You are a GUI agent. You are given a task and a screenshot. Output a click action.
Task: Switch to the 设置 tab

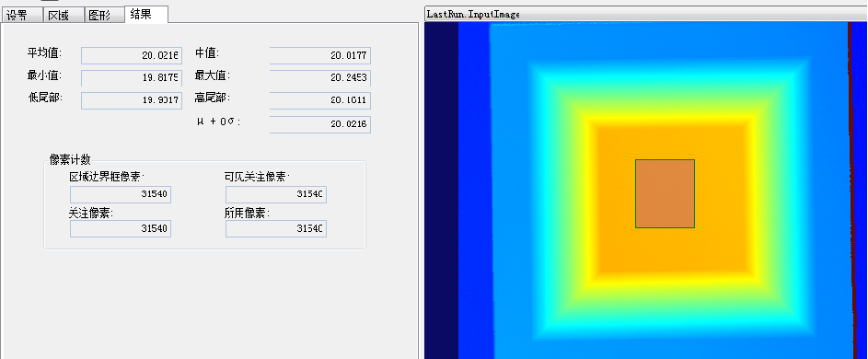pos(22,15)
